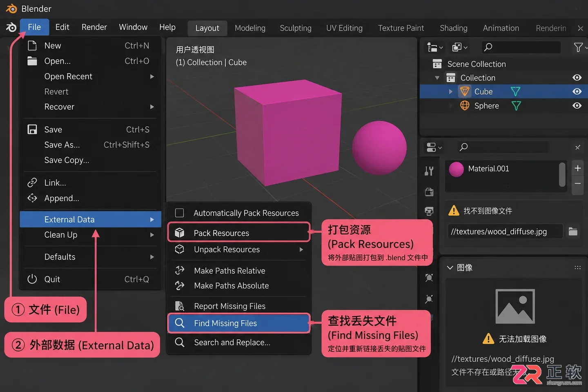Screen dimensions: 588x392
Task: Click the outliner search field
Action: (521, 47)
